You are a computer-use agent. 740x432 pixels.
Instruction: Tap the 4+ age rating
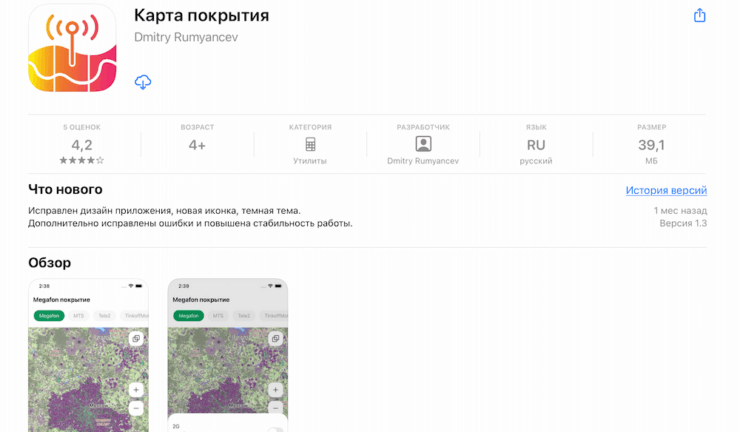click(197, 145)
